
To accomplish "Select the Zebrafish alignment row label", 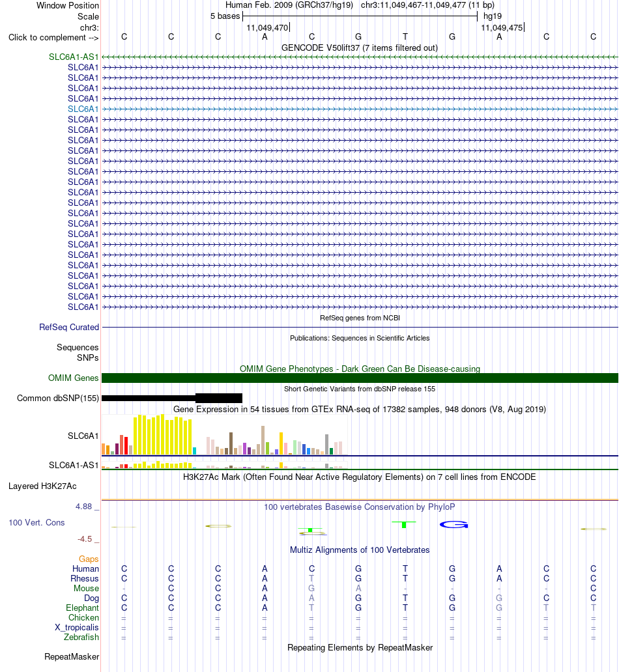I will (81, 637).
